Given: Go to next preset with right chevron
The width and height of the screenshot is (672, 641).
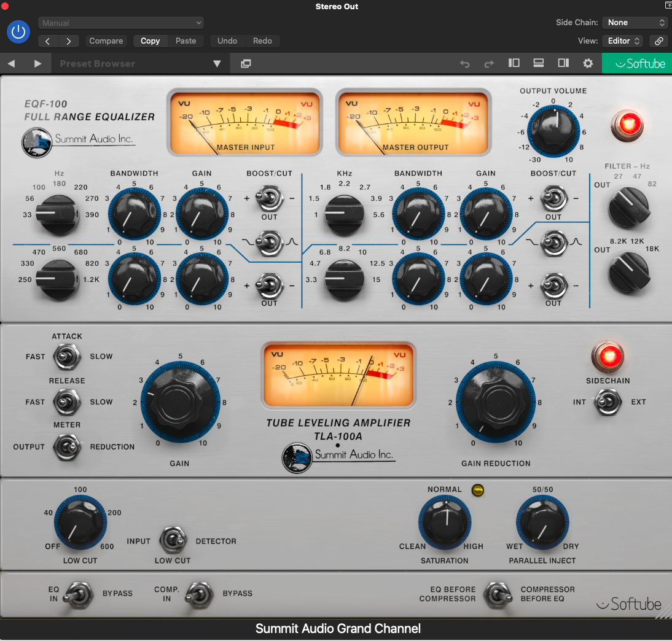Looking at the screenshot, I should (69, 41).
